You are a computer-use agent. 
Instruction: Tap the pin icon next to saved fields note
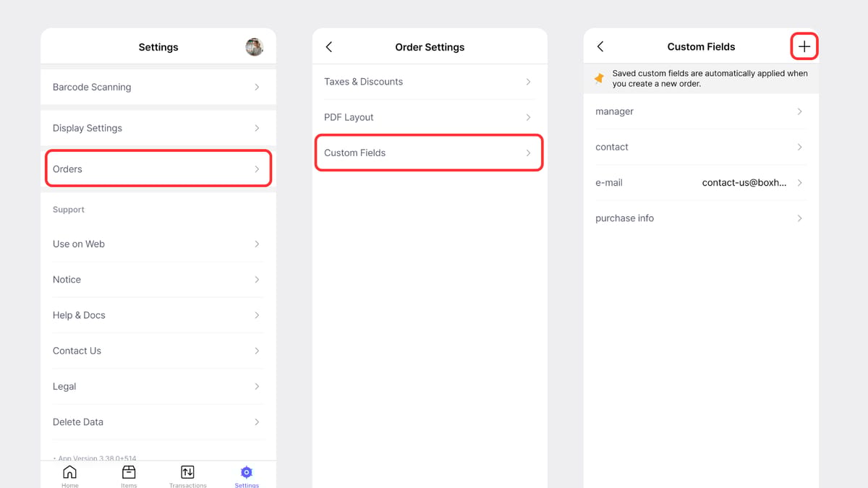597,78
